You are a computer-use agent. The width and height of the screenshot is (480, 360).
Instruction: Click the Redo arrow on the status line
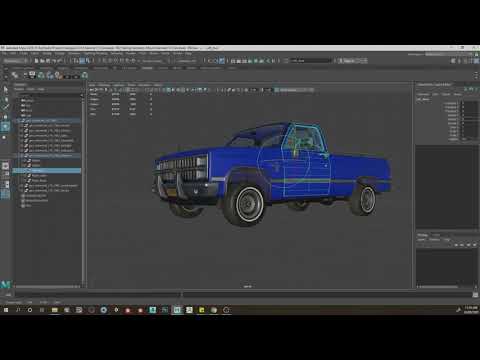tap(60, 61)
